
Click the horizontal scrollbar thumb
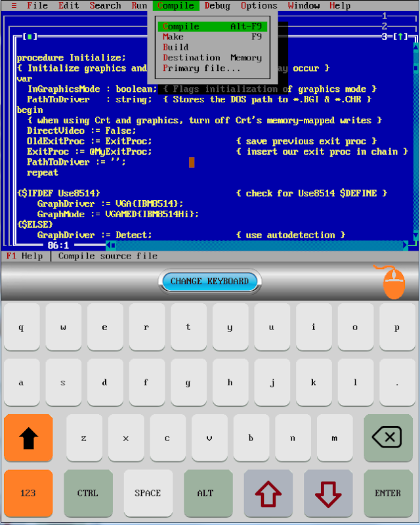point(114,245)
